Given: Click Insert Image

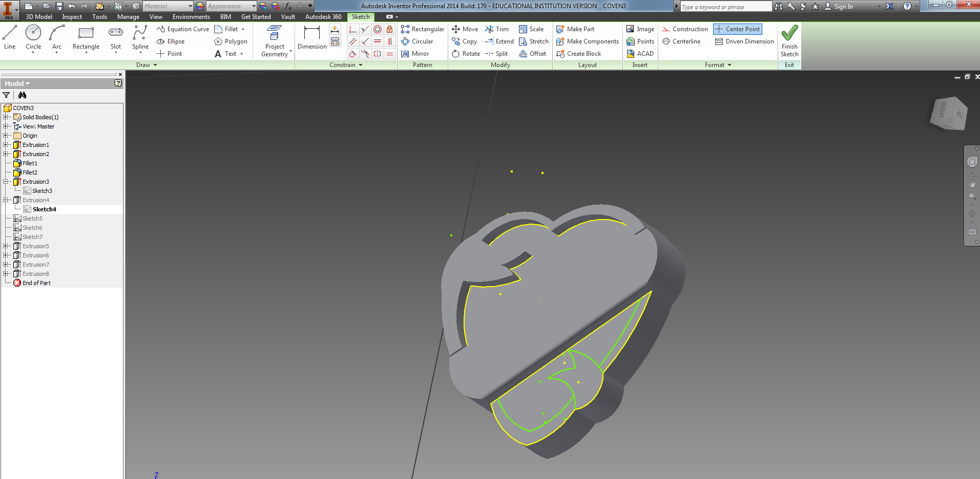Looking at the screenshot, I should pos(640,29).
